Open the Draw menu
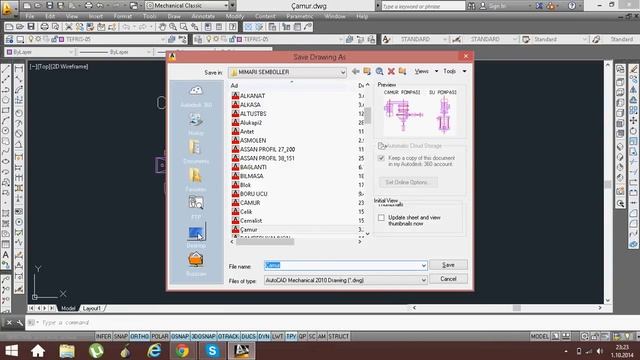640x360 pixels. 174,16
